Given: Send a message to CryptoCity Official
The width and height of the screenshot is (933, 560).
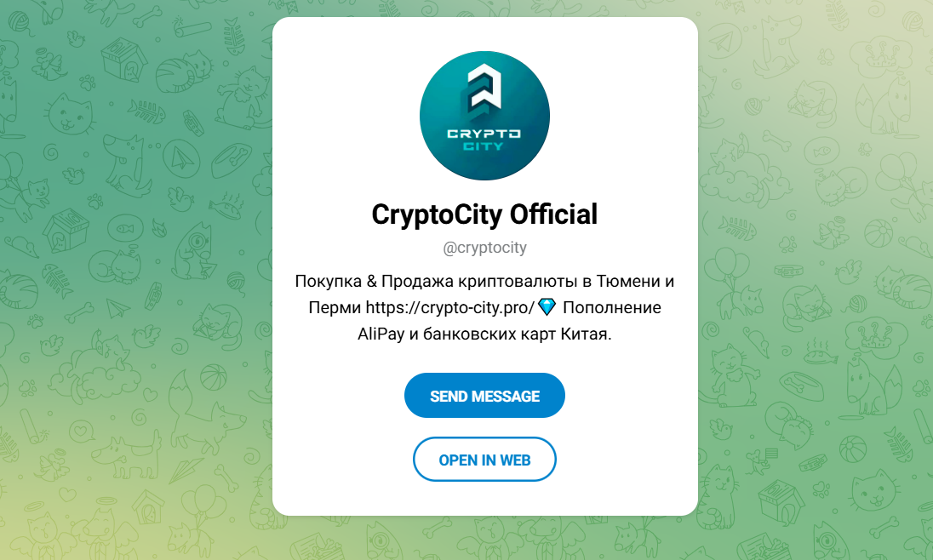Looking at the screenshot, I should 484,396.
